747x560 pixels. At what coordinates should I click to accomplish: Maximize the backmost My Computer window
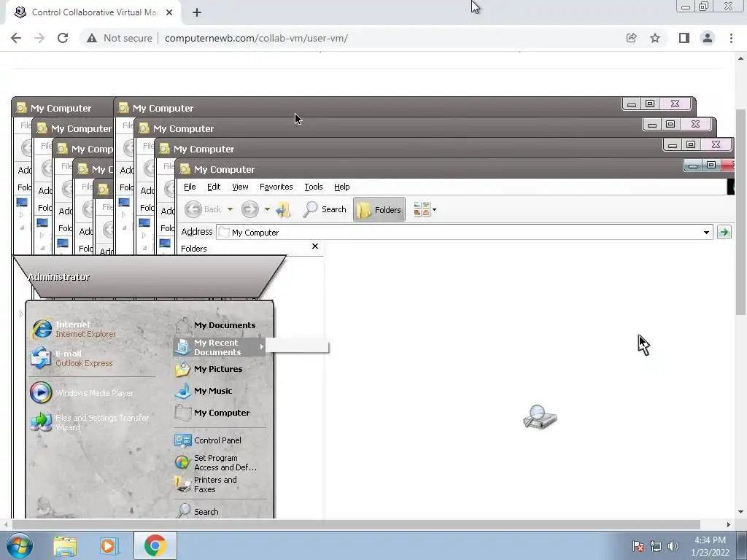tap(650, 104)
